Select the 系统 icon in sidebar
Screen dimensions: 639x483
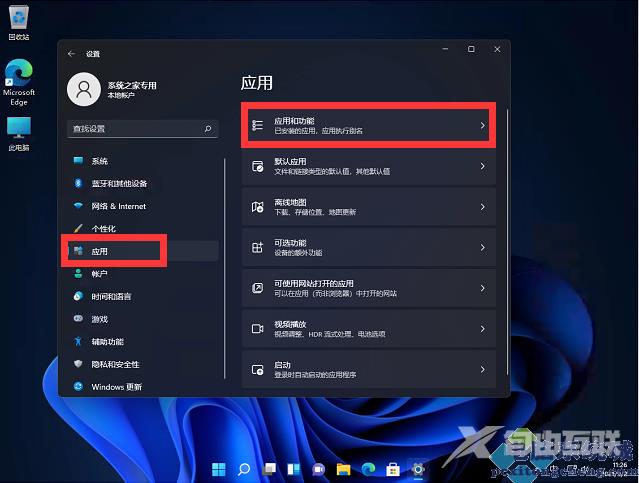(78, 161)
